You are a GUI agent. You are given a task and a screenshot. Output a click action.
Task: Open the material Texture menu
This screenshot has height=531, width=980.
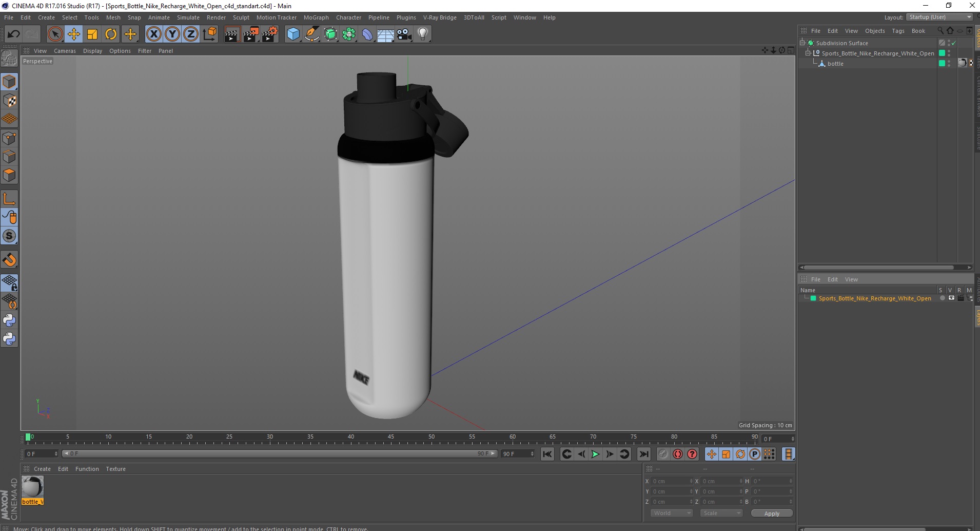tap(115, 469)
